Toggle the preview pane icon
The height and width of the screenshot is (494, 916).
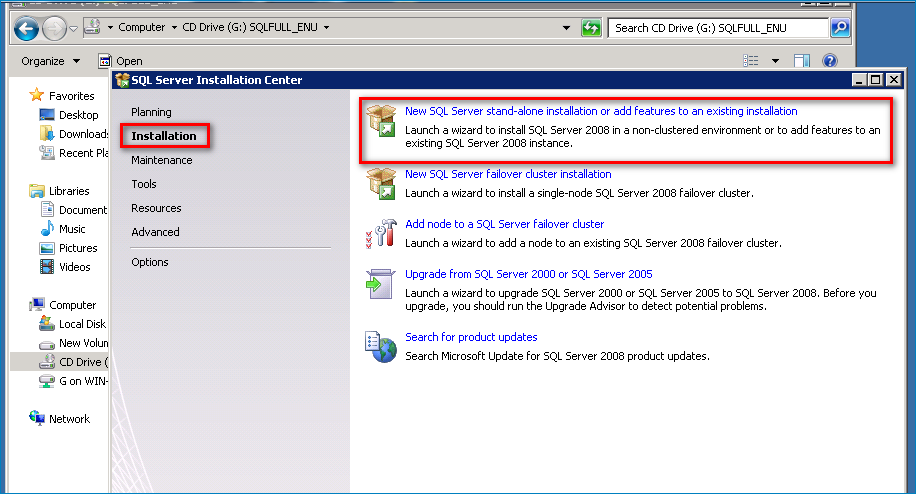tap(802, 61)
